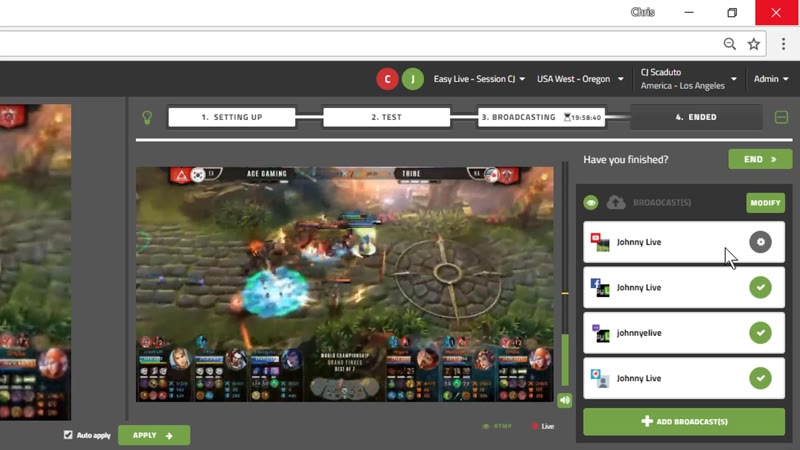Open the Admin dropdown menu
Viewport: 800px width, 450px height.
pyautogui.click(x=771, y=79)
